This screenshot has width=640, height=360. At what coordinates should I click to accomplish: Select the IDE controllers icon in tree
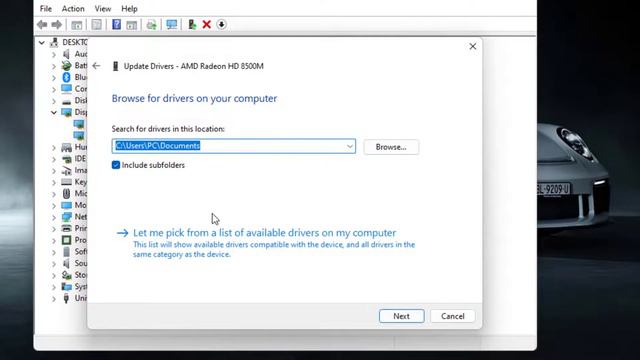66,159
